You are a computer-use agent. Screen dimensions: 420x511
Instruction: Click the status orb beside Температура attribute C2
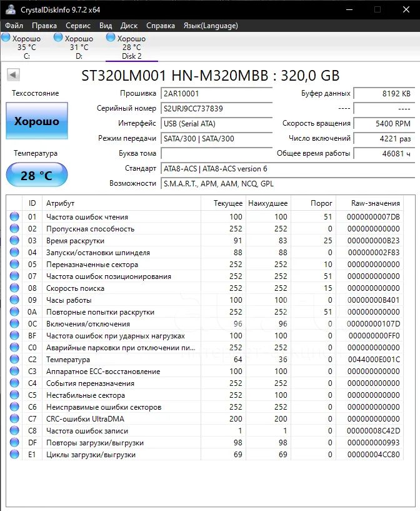[14, 360]
